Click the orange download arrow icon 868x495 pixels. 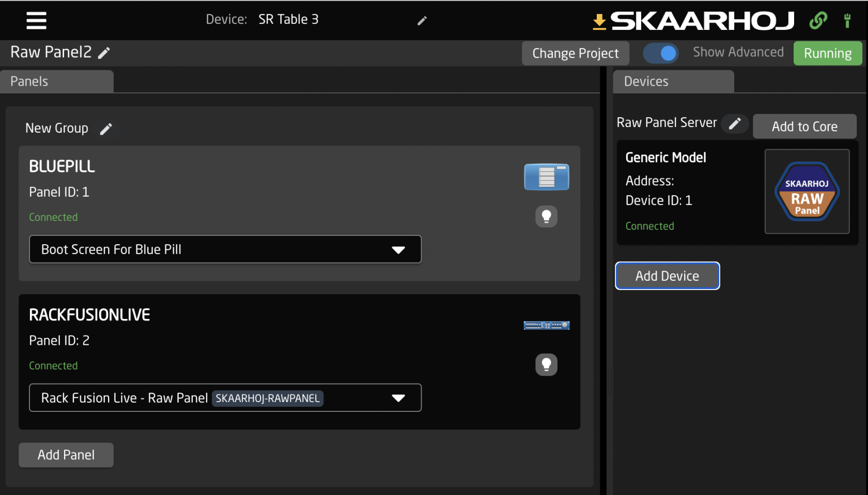(599, 22)
